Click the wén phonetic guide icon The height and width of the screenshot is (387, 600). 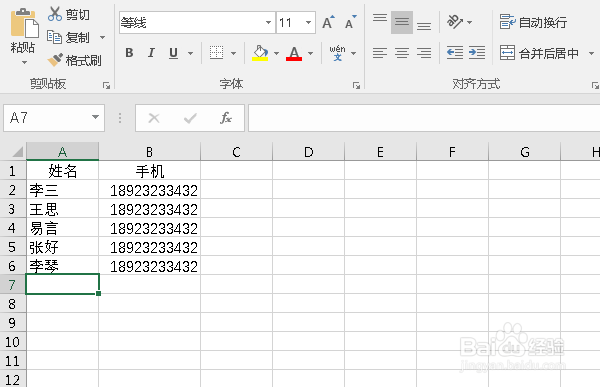click(x=337, y=53)
